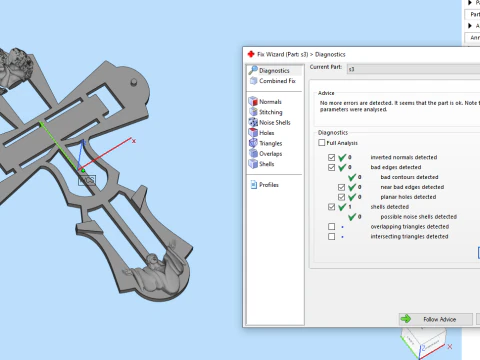Viewport: 480px width, 360px height.
Task: Toggle planar holes detected checkbox
Action: 341,197
